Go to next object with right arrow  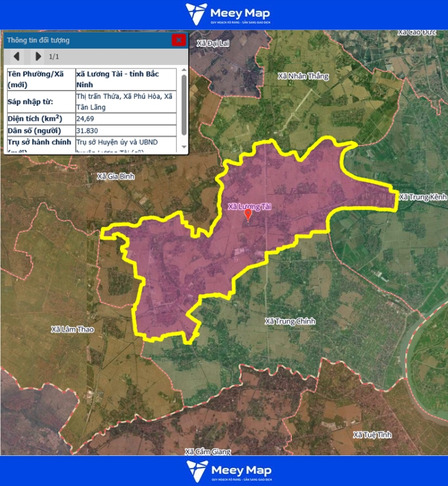pos(38,56)
